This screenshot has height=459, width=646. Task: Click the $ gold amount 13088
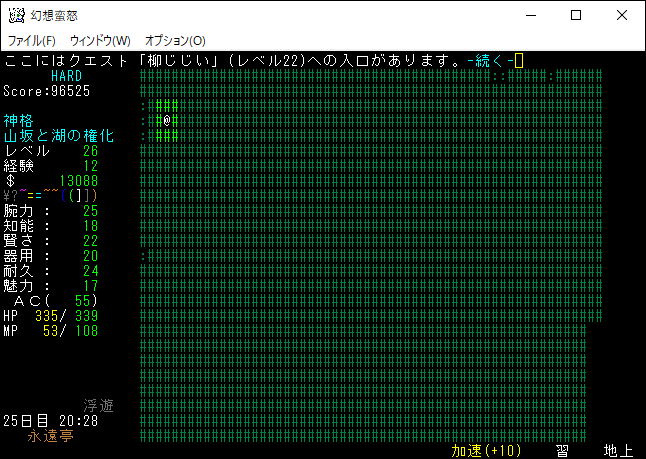point(78,181)
